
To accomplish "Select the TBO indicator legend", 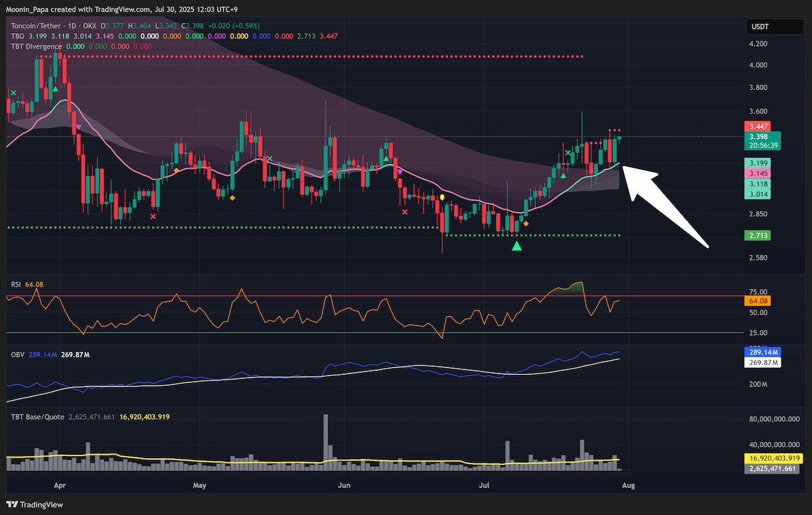I will coord(16,36).
